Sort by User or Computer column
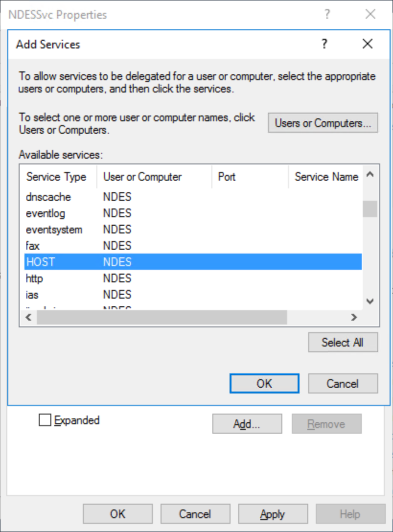Image resolution: width=393 pixels, height=532 pixels. click(143, 177)
